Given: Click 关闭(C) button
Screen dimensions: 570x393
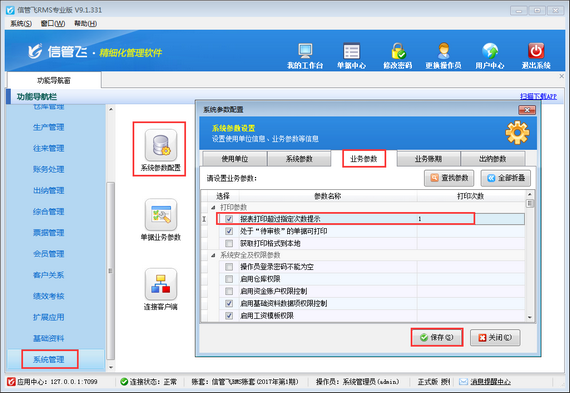Looking at the screenshot, I should point(495,338).
